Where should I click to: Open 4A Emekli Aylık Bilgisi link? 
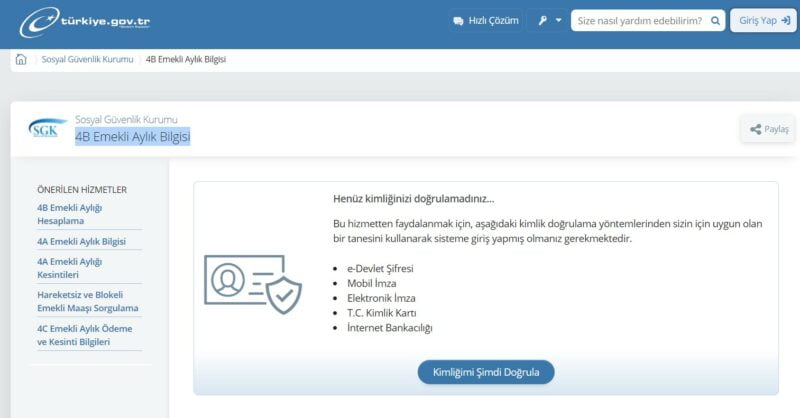point(81,241)
